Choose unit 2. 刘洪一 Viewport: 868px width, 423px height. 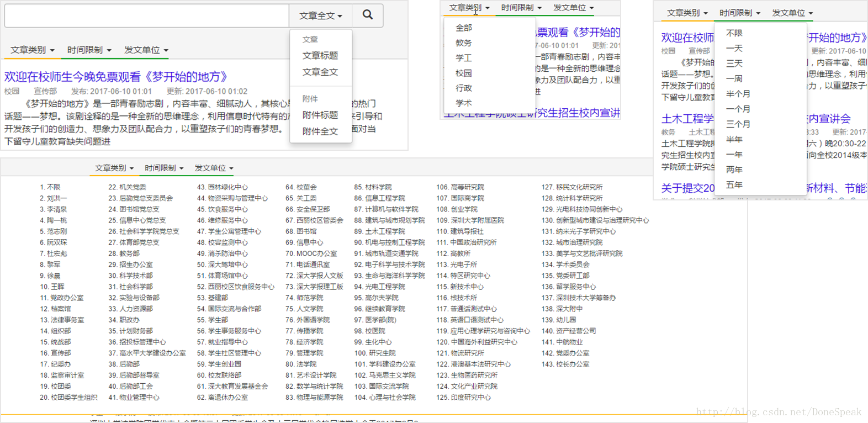click(54, 198)
